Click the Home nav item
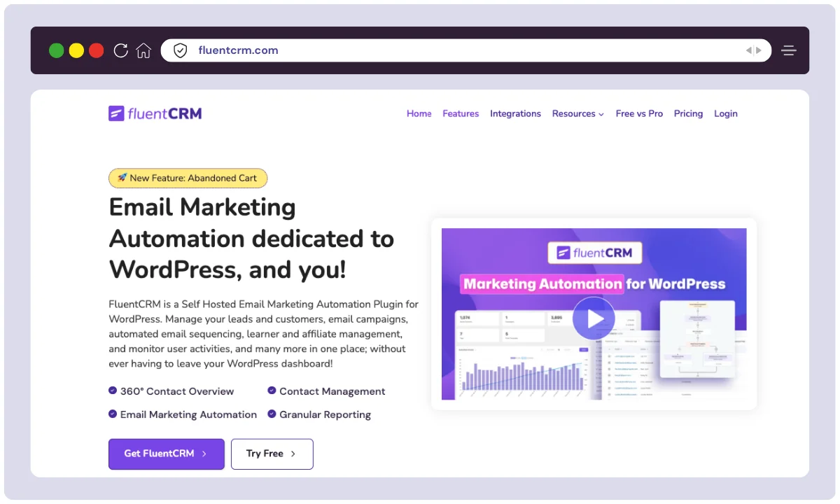The height and width of the screenshot is (504, 840). tap(419, 113)
